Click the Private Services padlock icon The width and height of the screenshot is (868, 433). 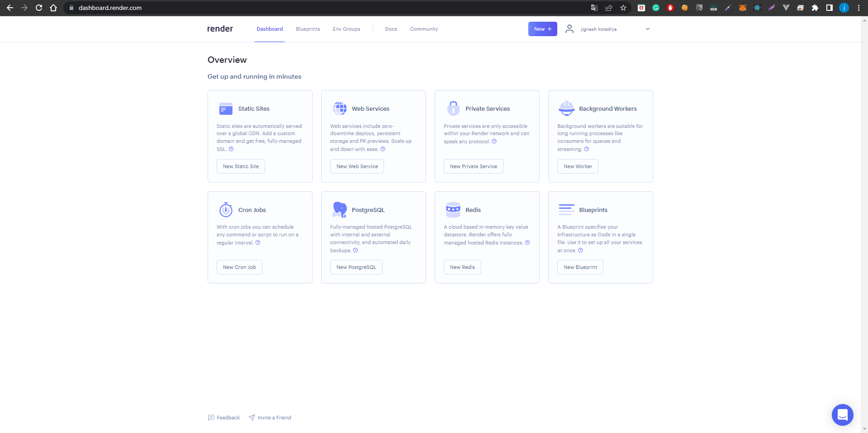pyautogui.click(x=453, y=108)
